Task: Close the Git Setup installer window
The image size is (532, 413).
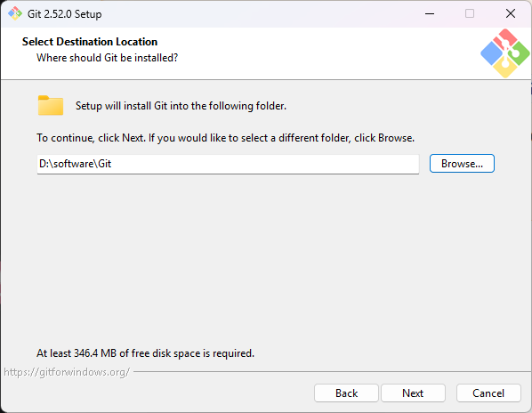Action: [x=511, y=14]
